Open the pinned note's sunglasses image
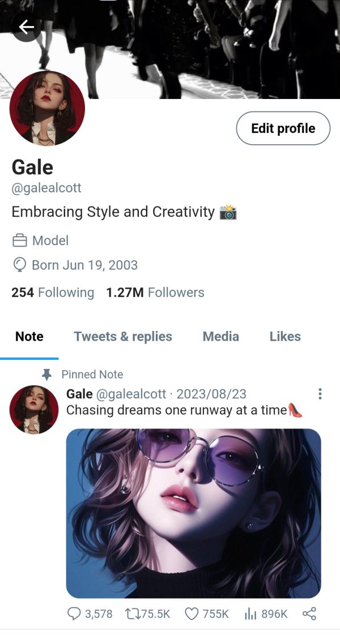This screenshot has height=644, width=340. pyautogui.click(x=194, y=513)
